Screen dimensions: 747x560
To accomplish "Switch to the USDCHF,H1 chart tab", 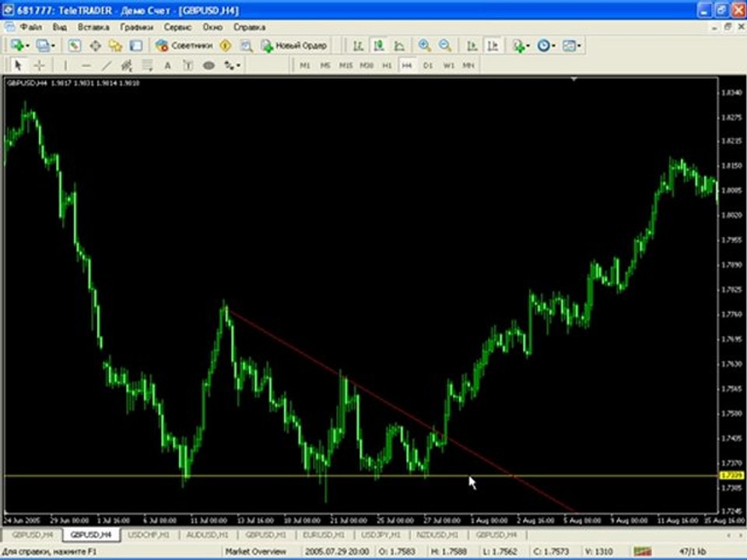I will click(149, 535).
